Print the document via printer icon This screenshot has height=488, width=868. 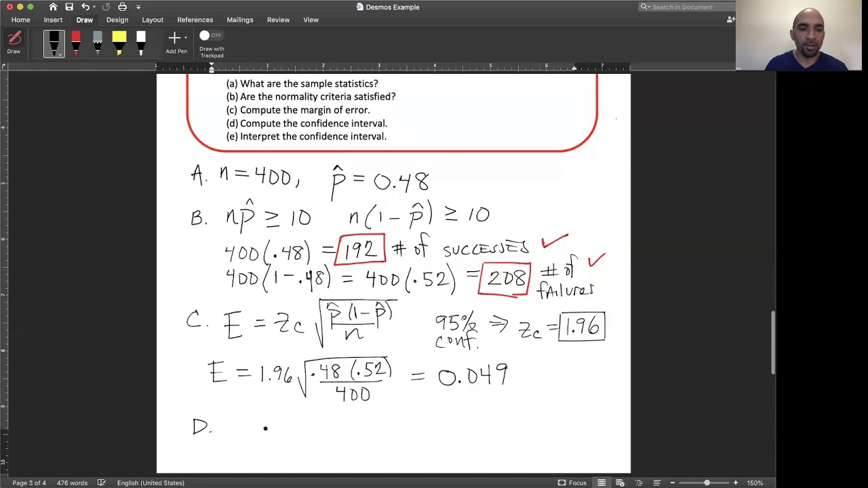point(122,7)
